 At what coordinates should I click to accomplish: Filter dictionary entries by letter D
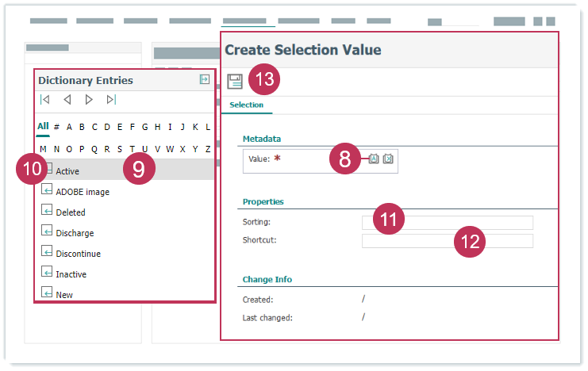(107, 127)
